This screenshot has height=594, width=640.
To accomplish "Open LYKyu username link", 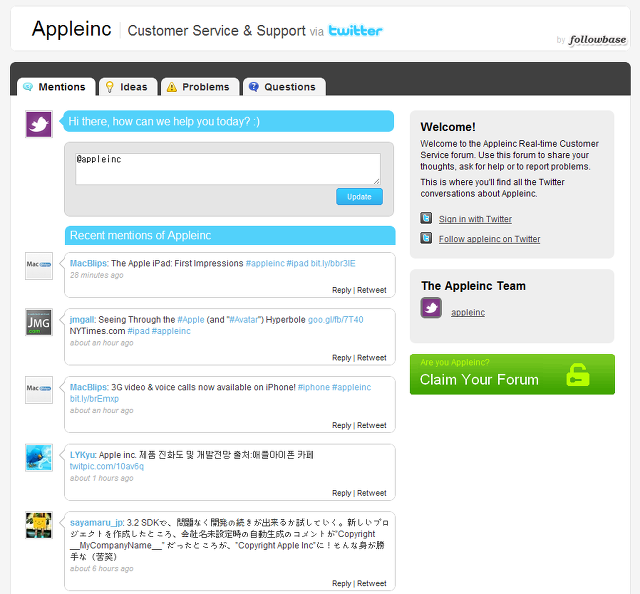I will [83, 455].
